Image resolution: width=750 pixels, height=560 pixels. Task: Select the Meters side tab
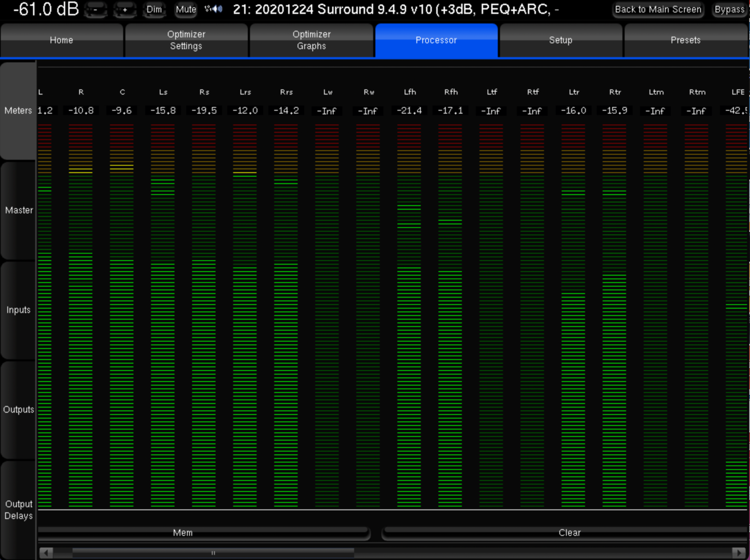tap(18, 110)
